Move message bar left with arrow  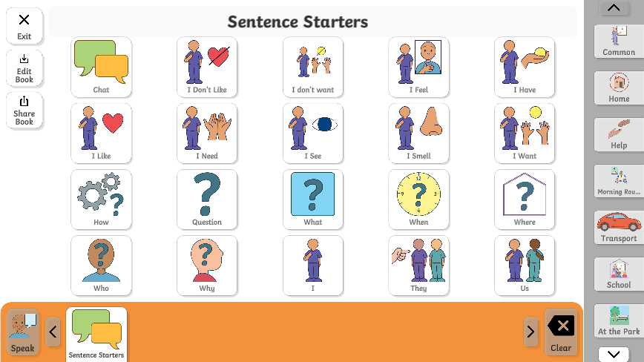53,332
